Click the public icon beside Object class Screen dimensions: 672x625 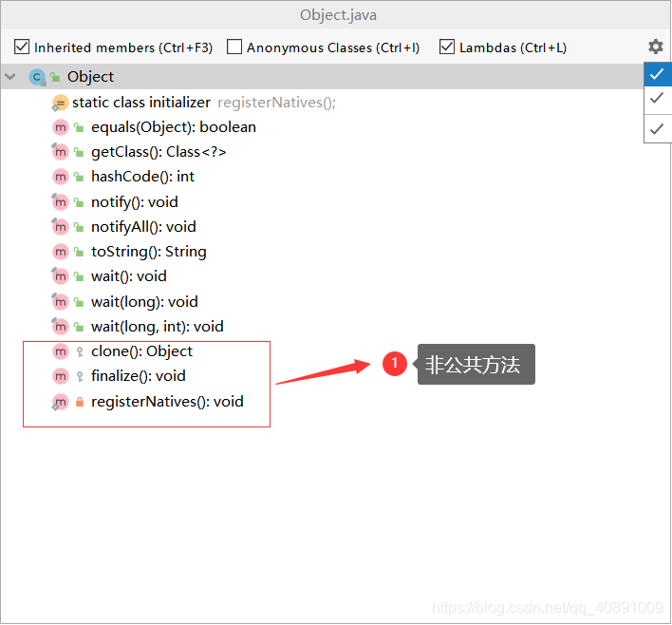pos(54,77)
